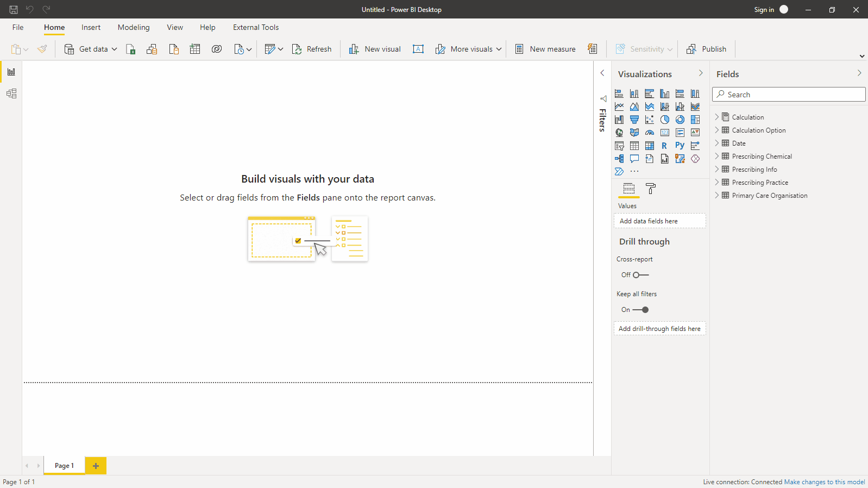The width and height of the screenshot is (868, 488).
Task: Turn off Keep all filters toggle
Action: click(640, 310)
